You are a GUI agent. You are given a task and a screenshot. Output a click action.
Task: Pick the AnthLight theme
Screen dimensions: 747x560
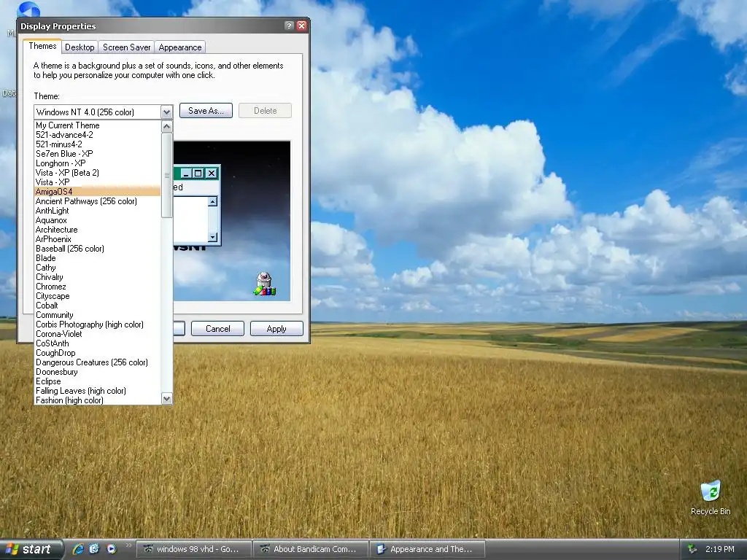[x=97, y=211]
